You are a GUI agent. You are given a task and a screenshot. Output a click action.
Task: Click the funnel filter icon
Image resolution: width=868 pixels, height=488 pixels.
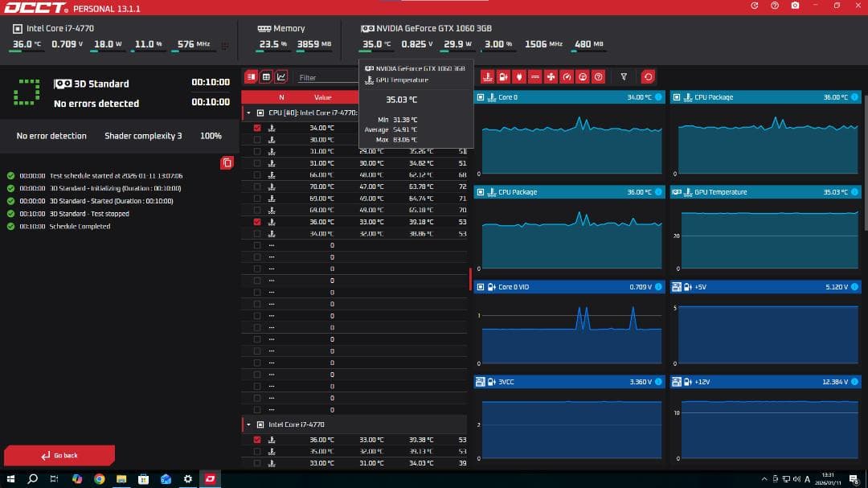[x=624, y=76]
